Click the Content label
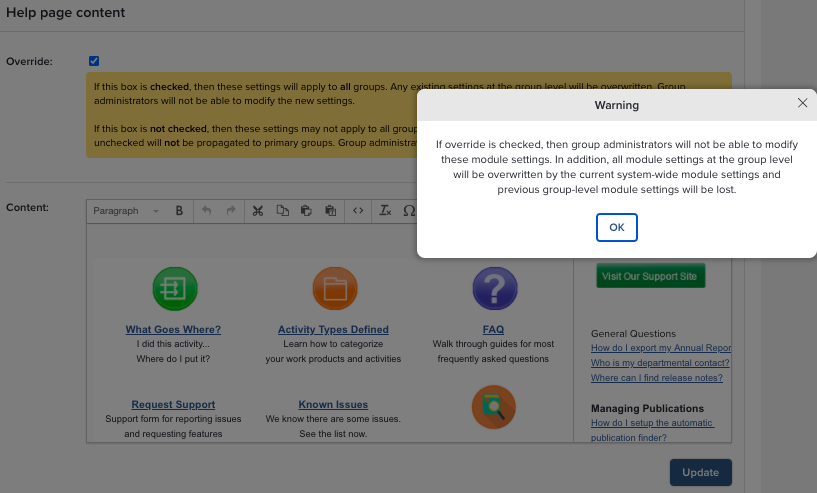Screen dimensions: 817x493 [27, 207]
